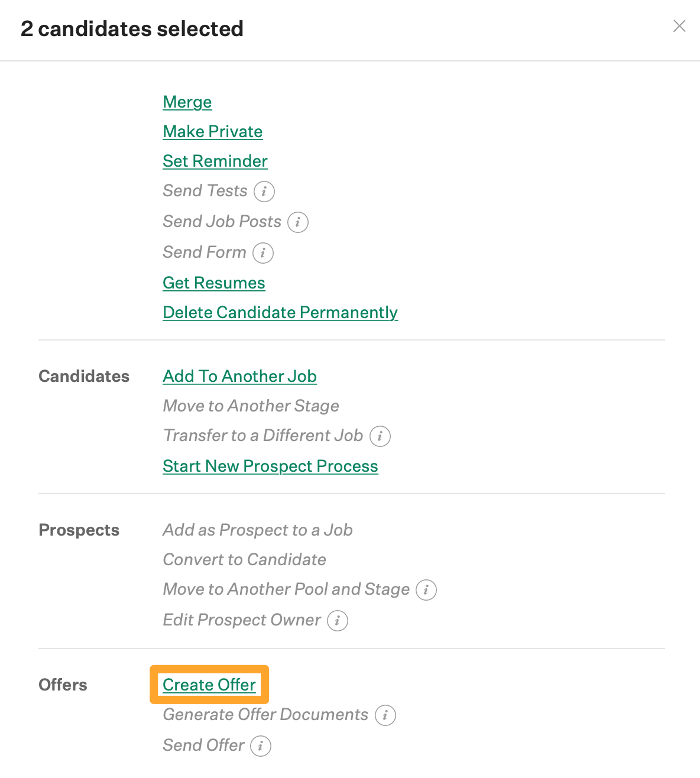The width and height of the screenshot is (700, 778).
Task: Click Add as Prospect to a Job
Action: (258, 530)
